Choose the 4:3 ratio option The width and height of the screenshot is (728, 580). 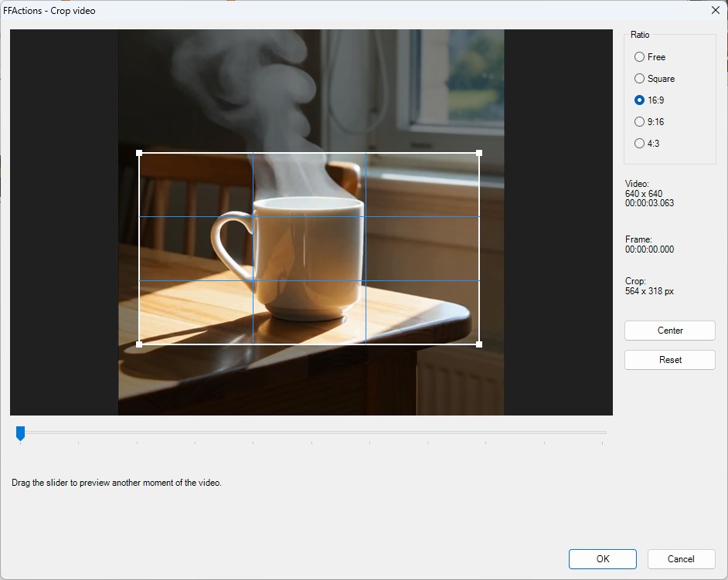647,144
